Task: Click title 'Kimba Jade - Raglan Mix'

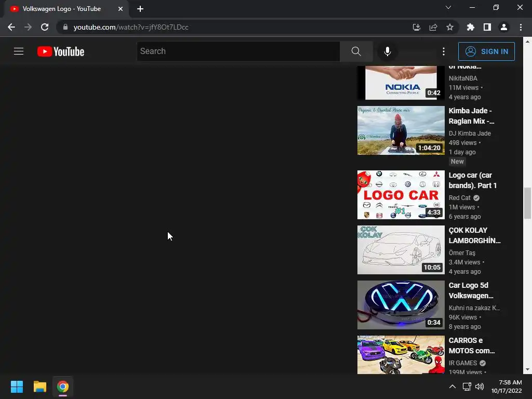Action: (471, 116)
